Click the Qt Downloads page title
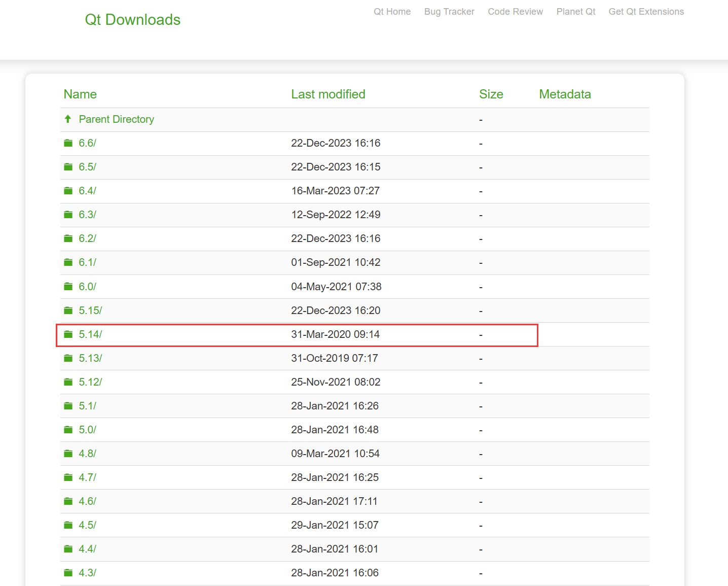This screenshot has width=728, height=586. click(133, 19)
